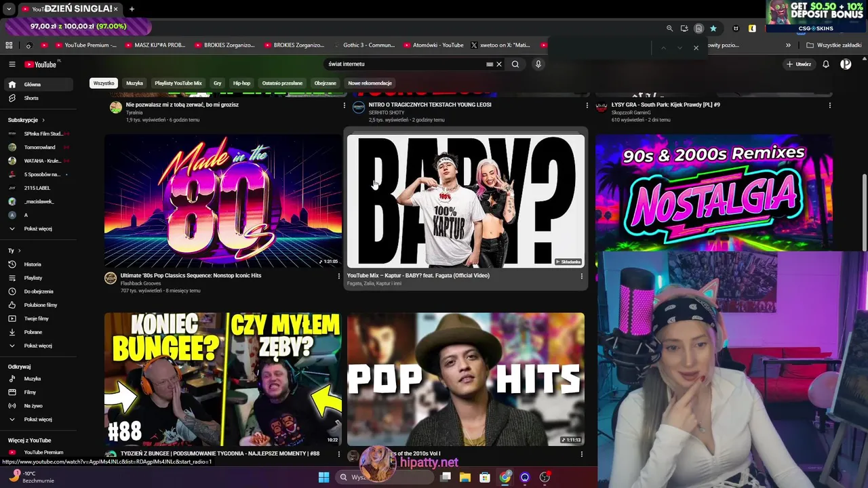Open options menu for '80s Pop Classics video

coord(339,276)
